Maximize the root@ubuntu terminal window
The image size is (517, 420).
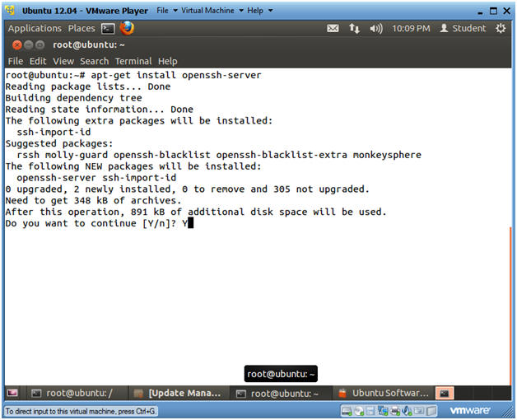point(40,44)
